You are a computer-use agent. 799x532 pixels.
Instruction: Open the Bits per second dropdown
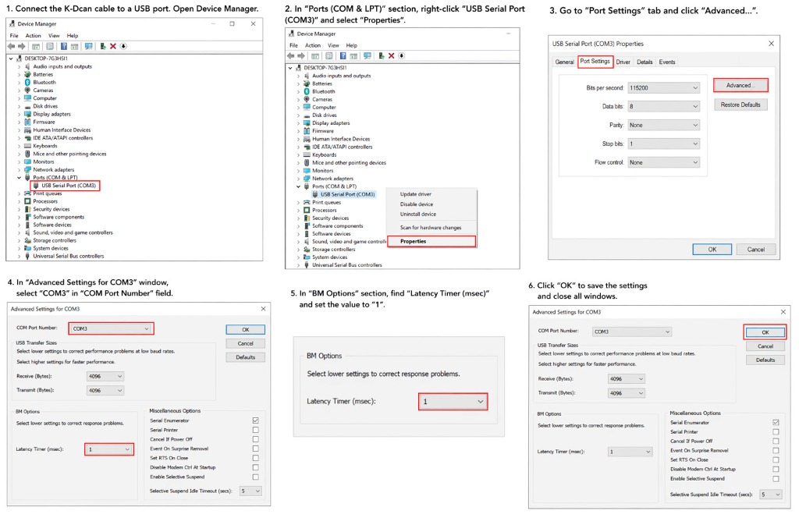pos(663,88)
